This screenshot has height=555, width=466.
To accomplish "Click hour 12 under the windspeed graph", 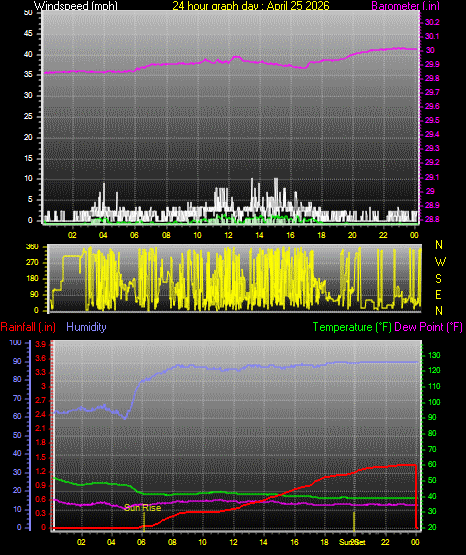I will (x=228, y=235).
